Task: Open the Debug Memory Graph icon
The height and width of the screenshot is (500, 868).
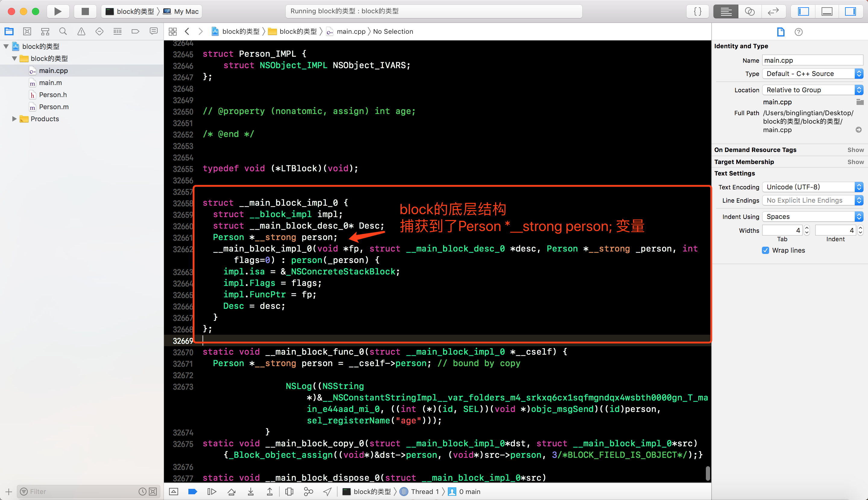Action: (x=308, y=492)
